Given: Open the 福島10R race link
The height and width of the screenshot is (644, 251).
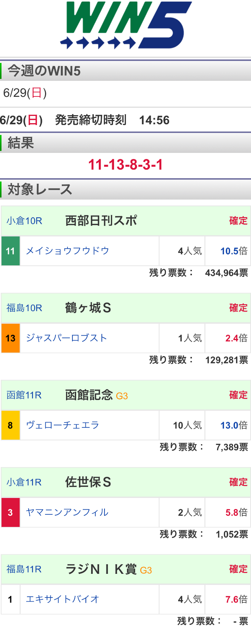Looking at the screenshot, I should tap(24, 308).
